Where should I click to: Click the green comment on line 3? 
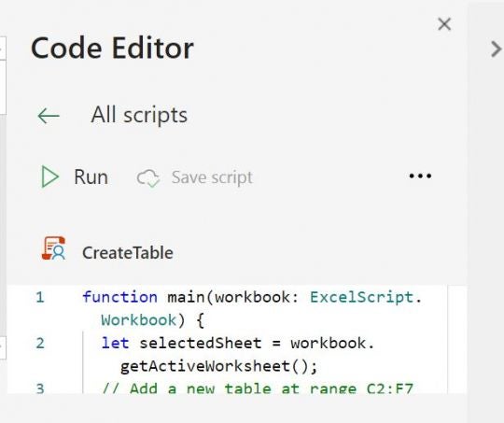[258, 388]
